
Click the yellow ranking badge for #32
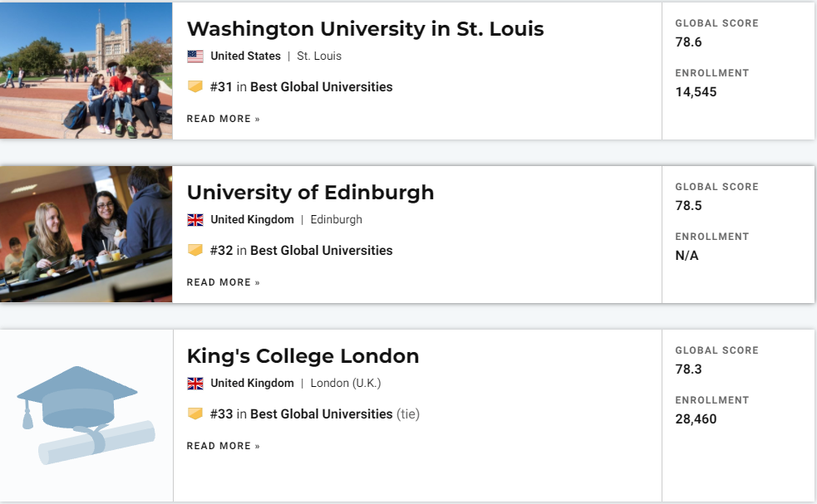coord(195,250)
